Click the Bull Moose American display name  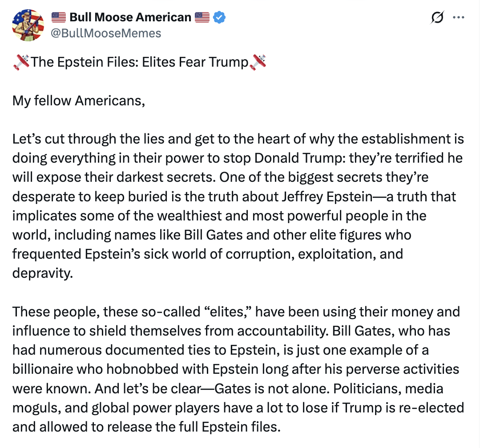click(130, 18)
